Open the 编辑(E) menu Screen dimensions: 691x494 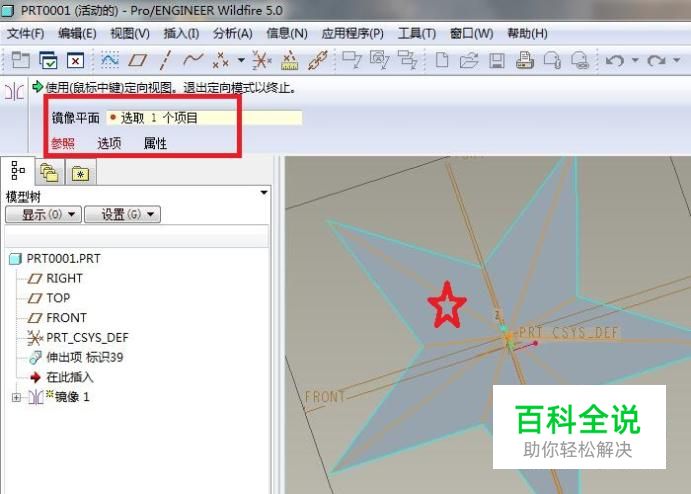(77, 33)
